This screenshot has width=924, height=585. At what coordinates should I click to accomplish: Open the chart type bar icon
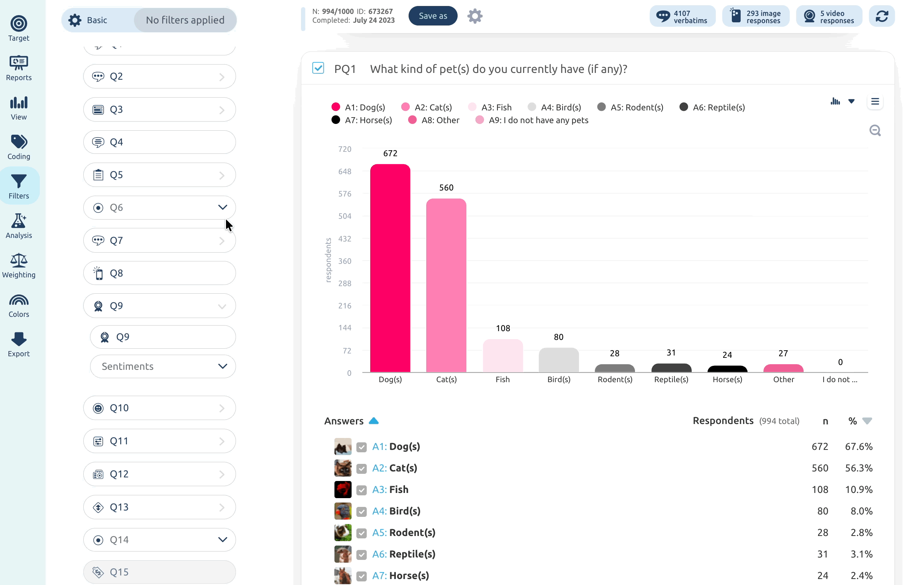(x=835, y=101)
